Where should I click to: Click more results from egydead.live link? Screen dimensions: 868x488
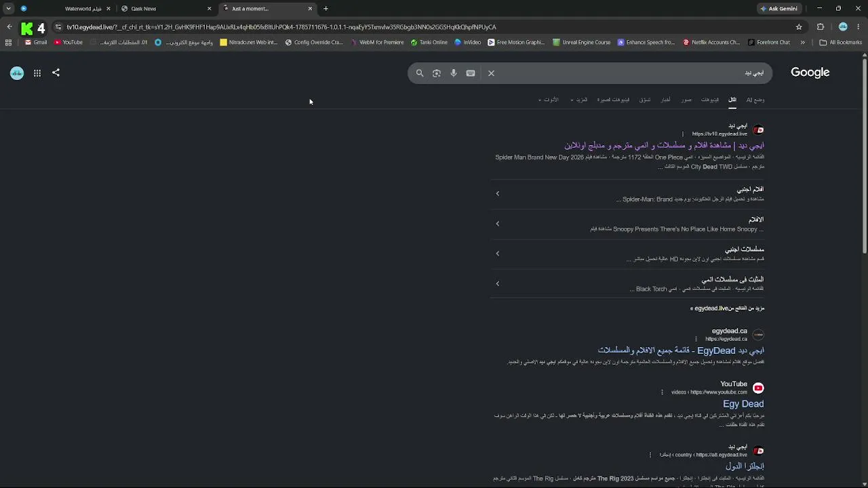coord(727,308)
